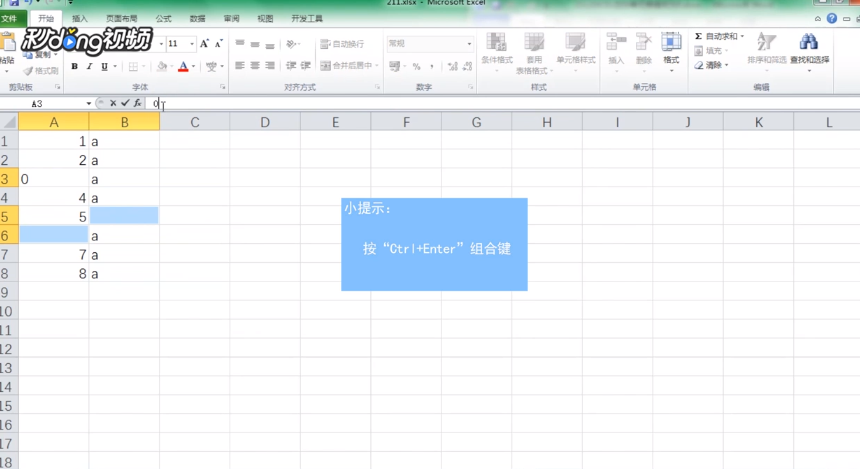
Task: Increase the indent
Action: tap(305, 66)
